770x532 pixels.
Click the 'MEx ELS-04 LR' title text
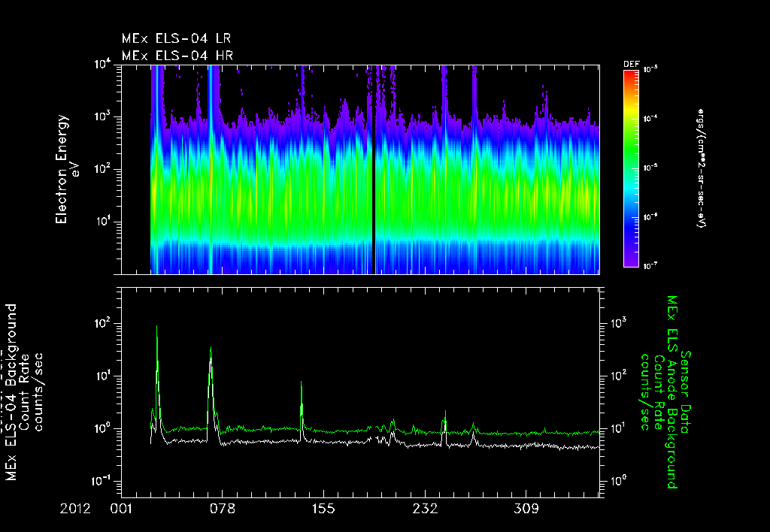coord(176,38)
